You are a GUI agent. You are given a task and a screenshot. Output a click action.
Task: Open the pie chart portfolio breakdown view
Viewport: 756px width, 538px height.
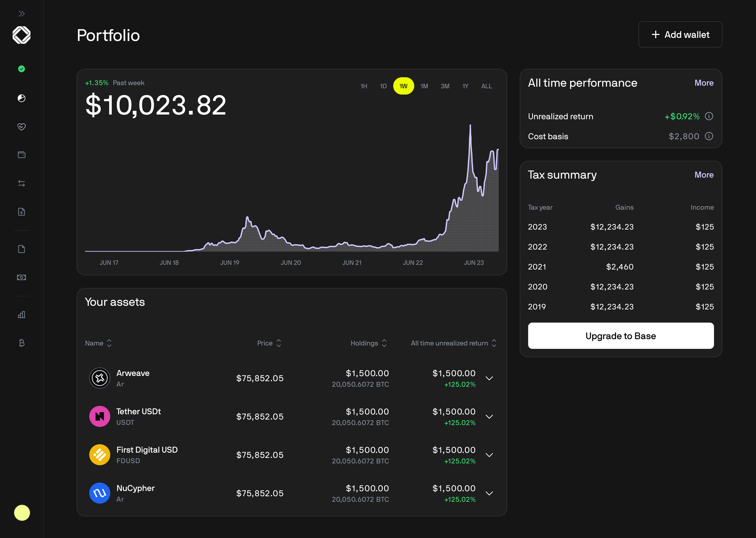pyautogui.click(x=21, y=98)
